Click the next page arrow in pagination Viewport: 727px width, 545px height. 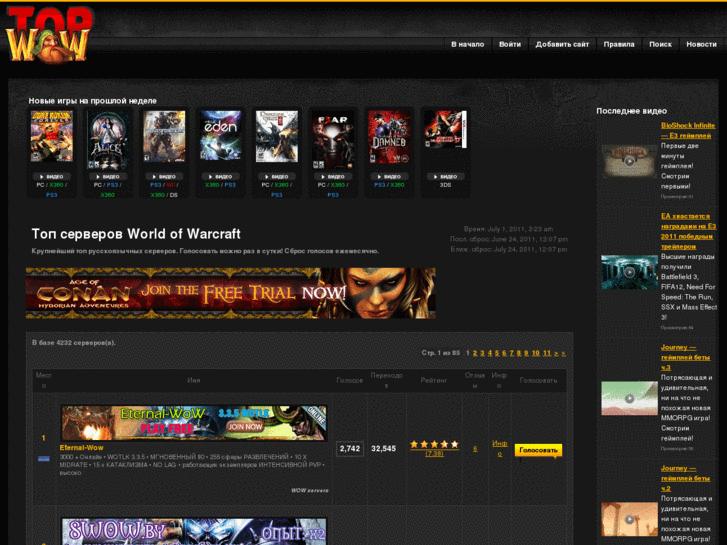[x=556, y=353]
